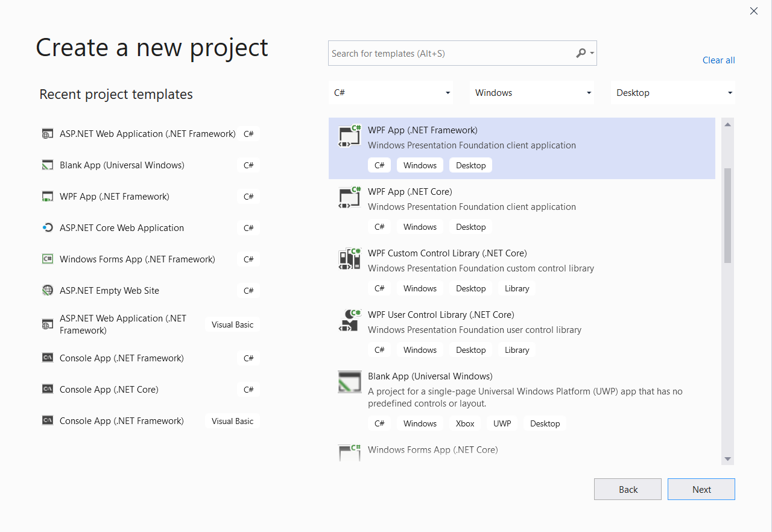Open the C# language filter dropdown

[x=392, y=93]
